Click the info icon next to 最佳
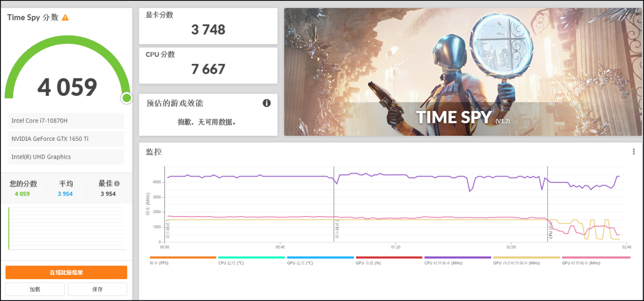This screenshot has height=301, width=644. [x=117, y=184]
